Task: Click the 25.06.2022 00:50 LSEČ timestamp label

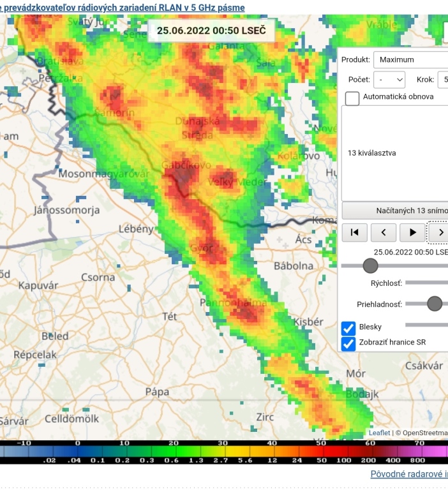Action: (211, 30)
